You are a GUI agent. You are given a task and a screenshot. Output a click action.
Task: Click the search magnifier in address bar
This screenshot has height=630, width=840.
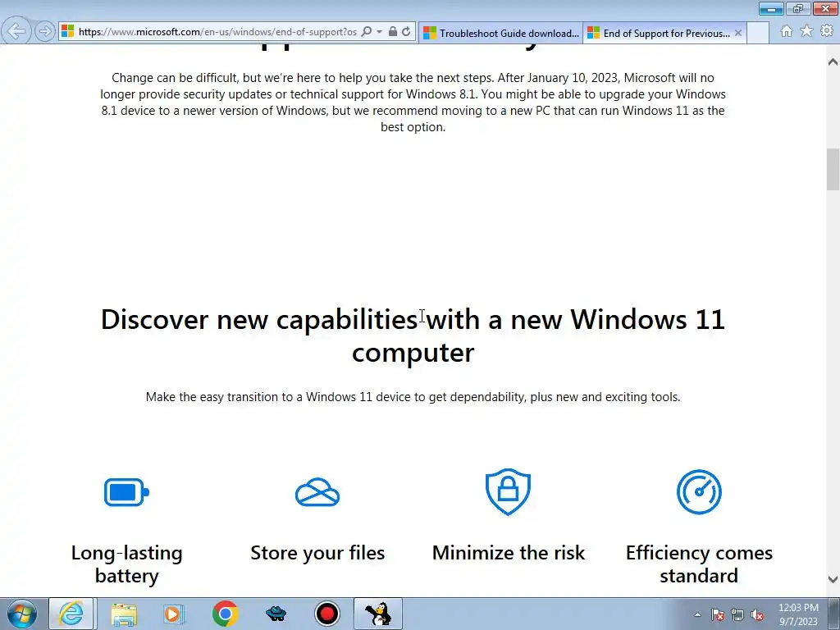click(367, 32)
